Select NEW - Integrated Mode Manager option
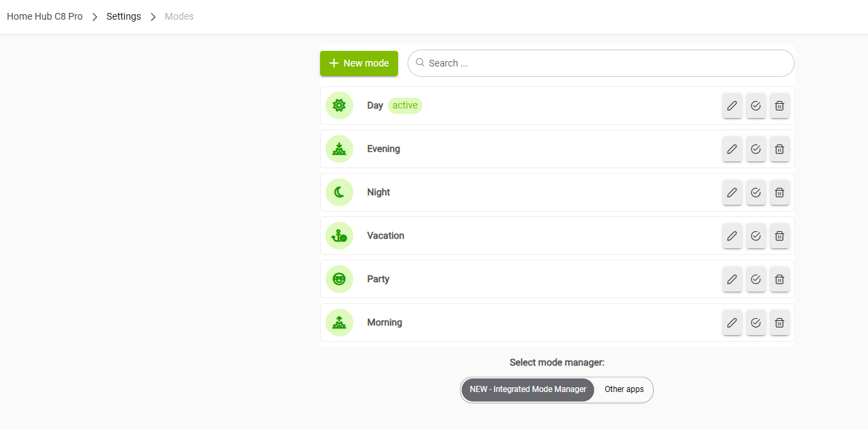This screenshot has width=868, height=430. [528, 390]
